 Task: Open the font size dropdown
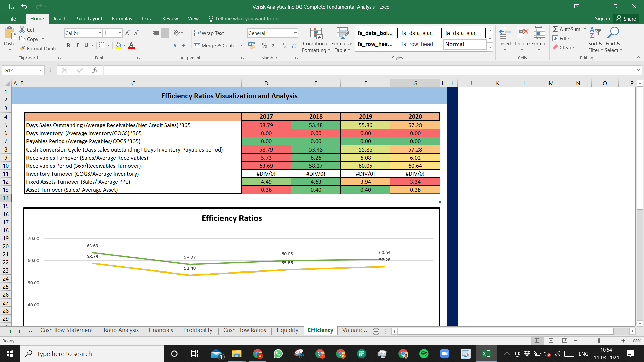tap(120, 33)
